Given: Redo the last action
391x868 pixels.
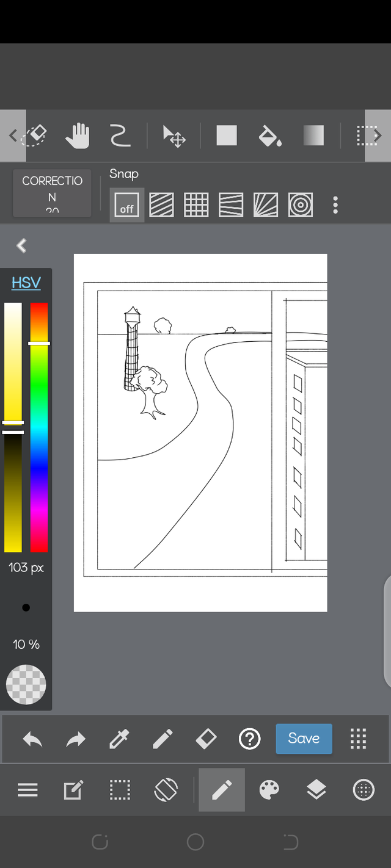Looking at the screenshot, I should (x=76, y=739).
